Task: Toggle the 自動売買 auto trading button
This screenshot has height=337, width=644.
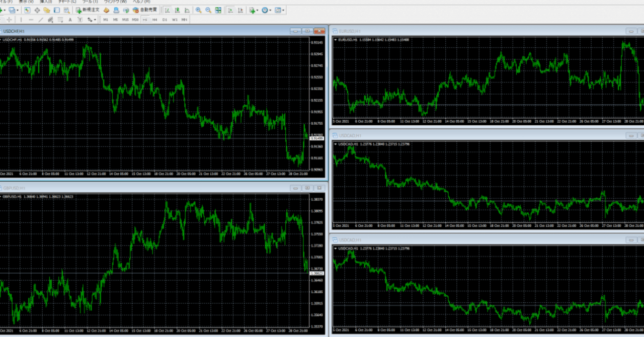Action: tap(145, 10)
